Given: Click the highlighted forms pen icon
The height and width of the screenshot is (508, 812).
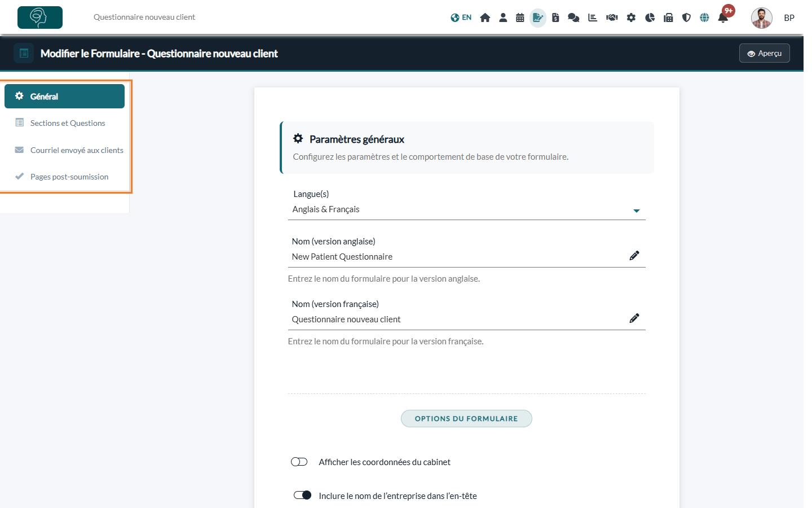Looking at the screenshot, I should coord(538,17).
